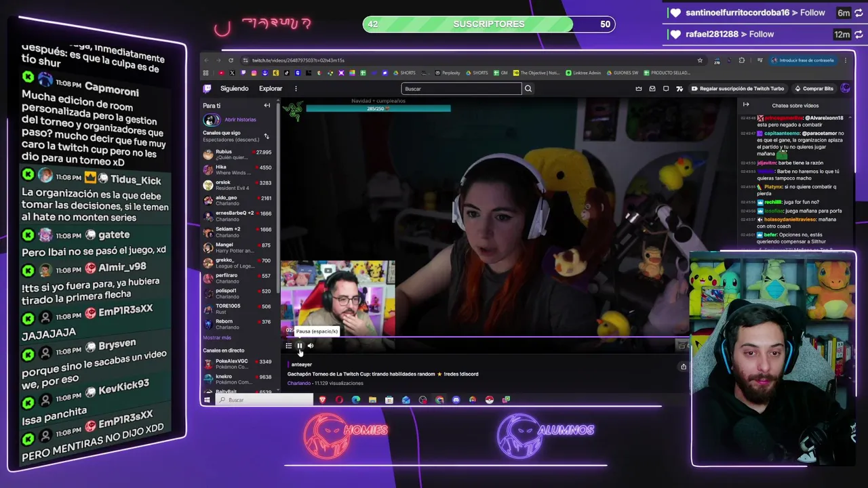Reload the browser page
The width and height of the screenshot is (868, 488).
click(x=231, y=60)
